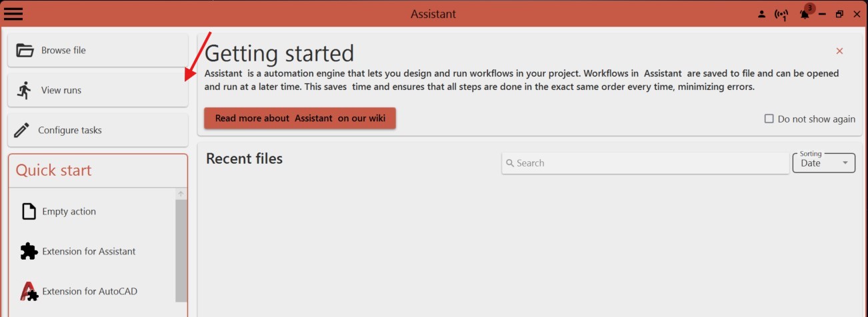Dismiss the Getting started panel

[839, 51]
